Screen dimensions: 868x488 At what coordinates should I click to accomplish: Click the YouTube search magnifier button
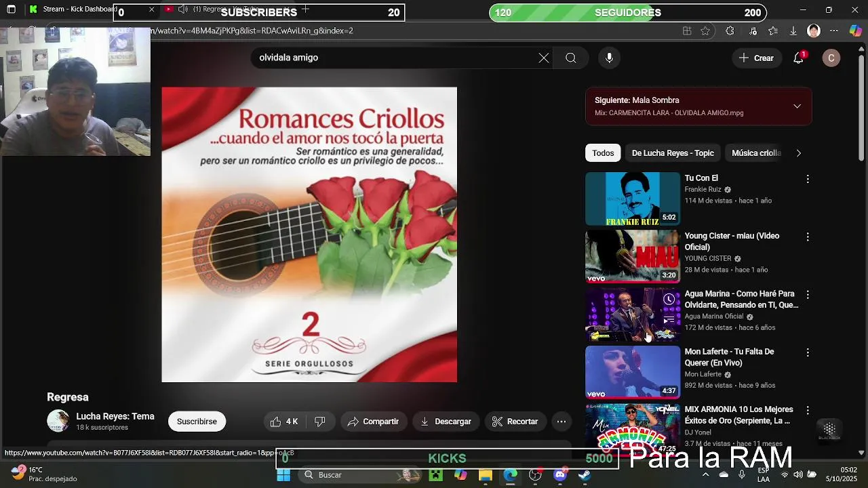(571, 58)
